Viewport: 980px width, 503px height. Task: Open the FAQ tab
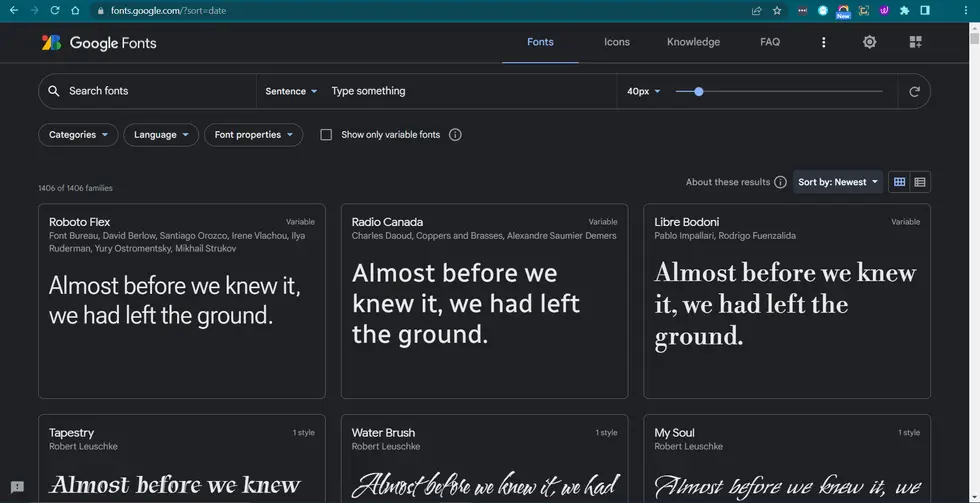770,42
